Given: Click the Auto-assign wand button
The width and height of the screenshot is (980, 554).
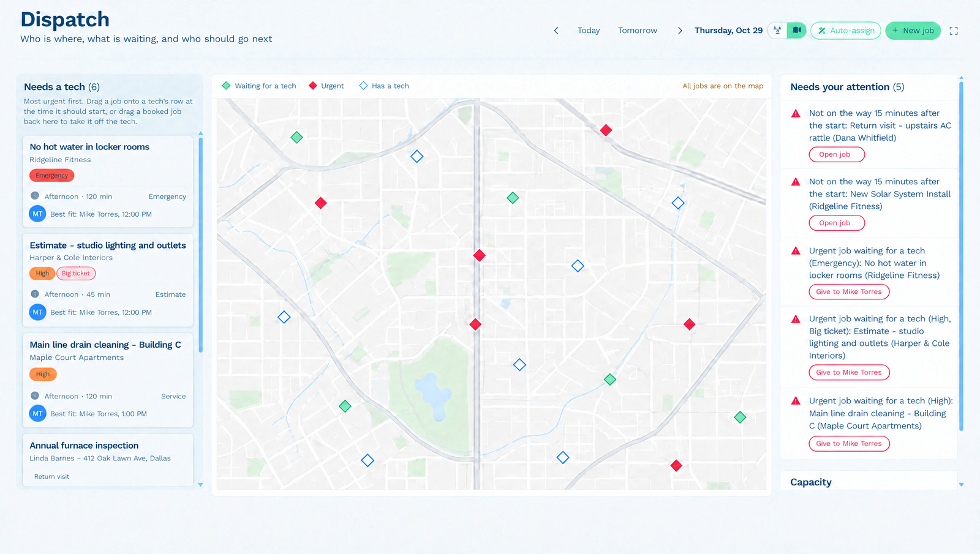Looking at the screenshot, I should pyautogui.click(x=846, y=31).
